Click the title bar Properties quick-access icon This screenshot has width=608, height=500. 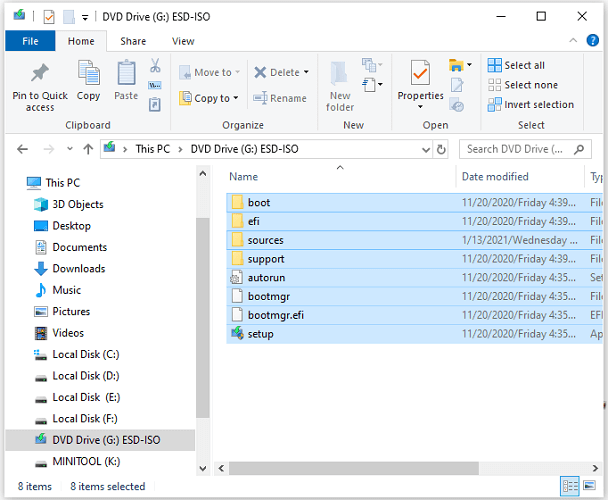tap(49, 17)
